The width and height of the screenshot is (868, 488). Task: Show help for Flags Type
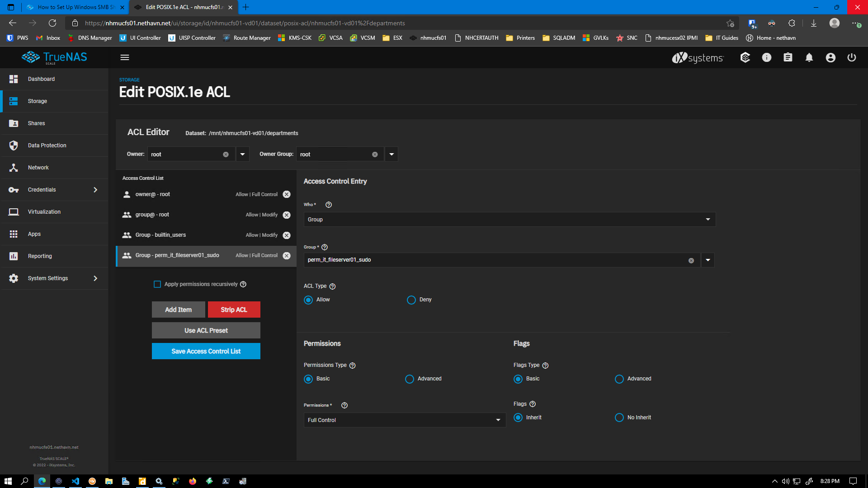point(545,366)
